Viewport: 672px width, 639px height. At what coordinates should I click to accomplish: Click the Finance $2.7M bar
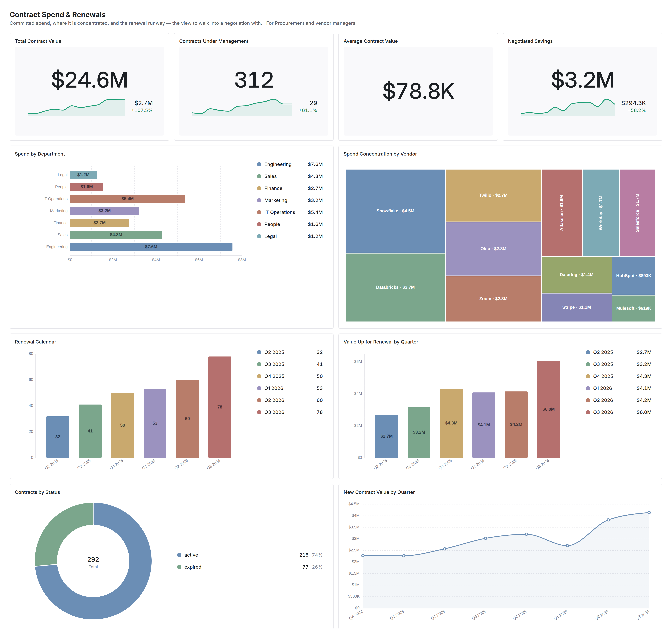coord(100,223)
